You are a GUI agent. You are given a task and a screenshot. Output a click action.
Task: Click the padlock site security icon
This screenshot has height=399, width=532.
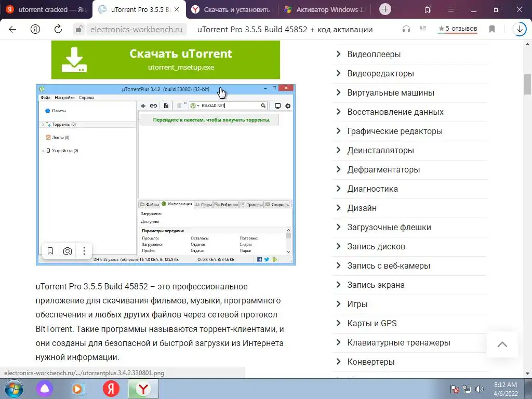pos(79,29)
